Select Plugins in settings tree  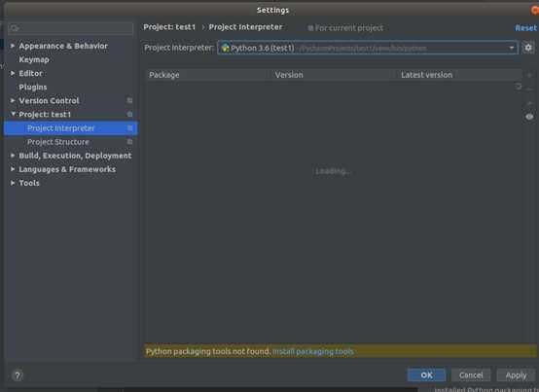[33, 87]
